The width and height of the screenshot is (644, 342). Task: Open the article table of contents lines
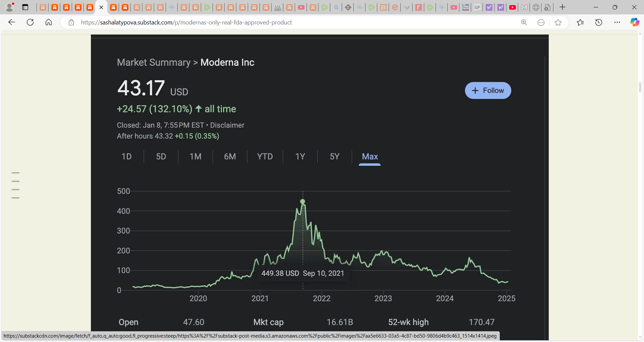point(15,185)
